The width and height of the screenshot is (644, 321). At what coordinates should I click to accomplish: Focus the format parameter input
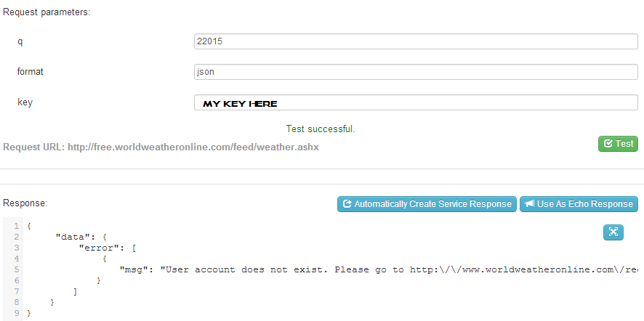pos(416,72)
